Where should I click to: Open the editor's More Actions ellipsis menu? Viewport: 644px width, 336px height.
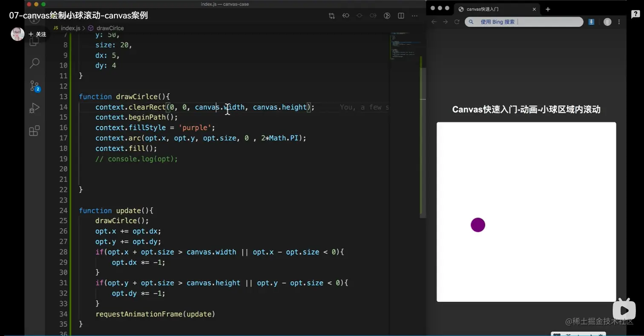coord(414,16)
